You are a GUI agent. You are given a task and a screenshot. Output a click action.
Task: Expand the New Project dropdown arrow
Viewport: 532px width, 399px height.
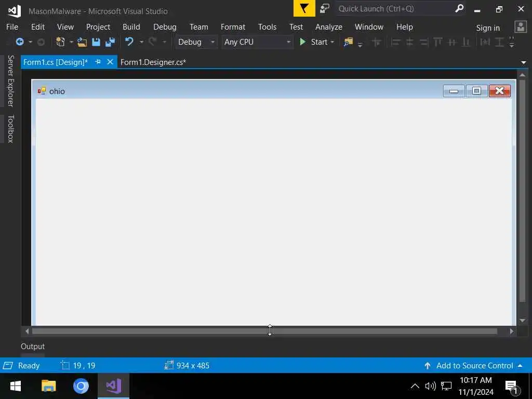coord(71,42)
